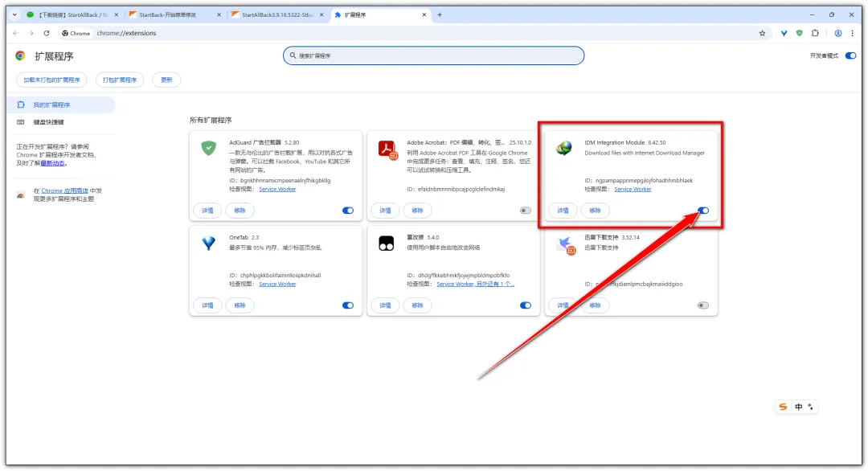868x471 pixels.
Task: Close the StartBack-开始菜单修改 tab
Action: click(219, 15)
